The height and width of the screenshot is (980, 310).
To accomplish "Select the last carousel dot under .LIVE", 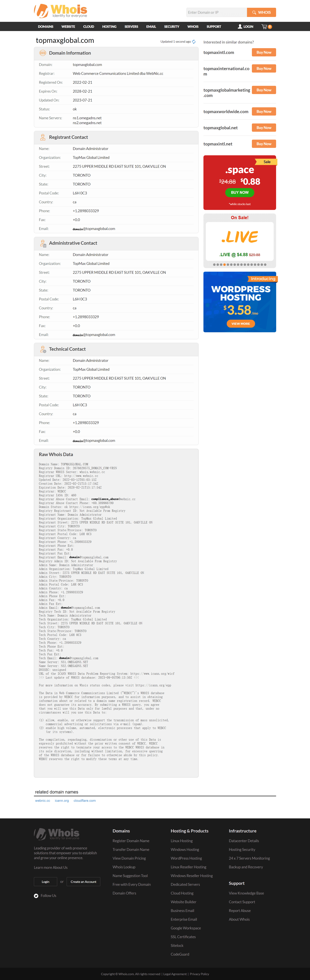I will tap(265, 264).
